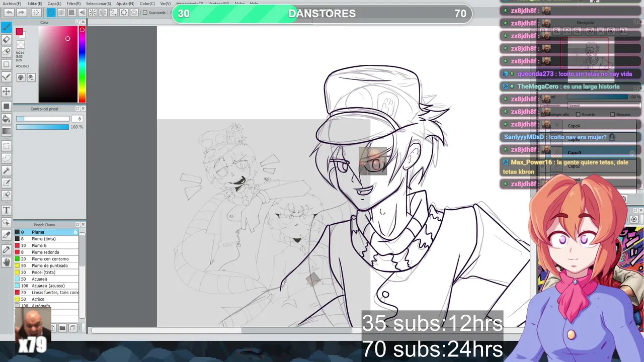This screenshot has width=644, height=362.
Task: Toggle the Bloquear layer checkbox
Action: click(x=613, y=115)
